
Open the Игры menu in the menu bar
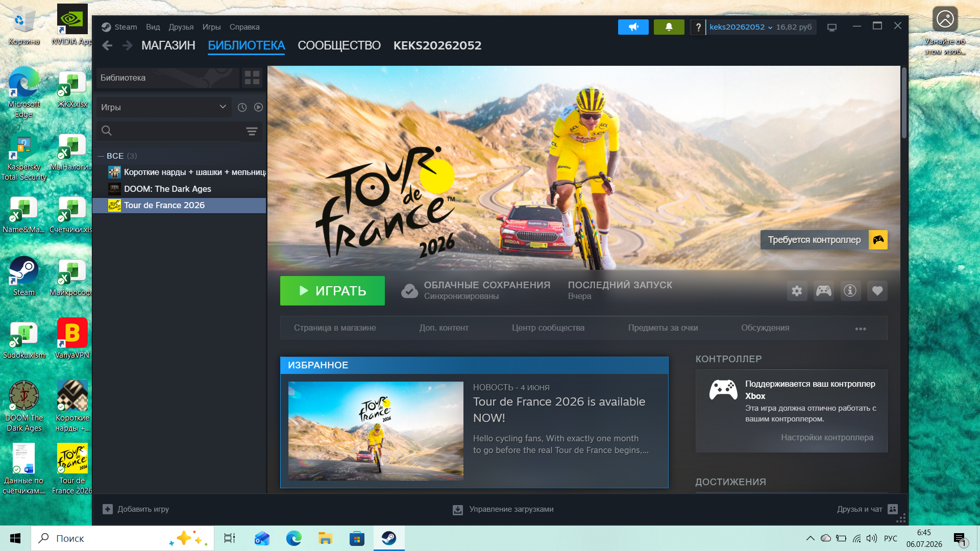(x=211, y=27)
